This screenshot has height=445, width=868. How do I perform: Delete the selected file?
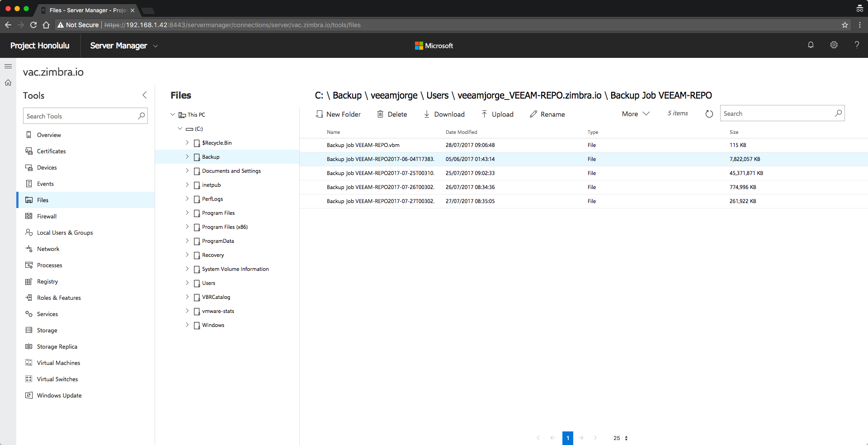click(x=392, y=114)
